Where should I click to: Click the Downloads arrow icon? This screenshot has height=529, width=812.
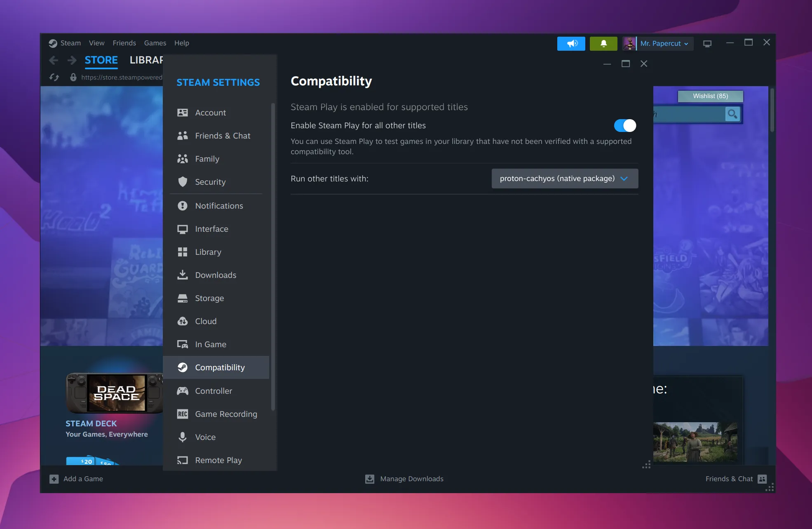183,275
